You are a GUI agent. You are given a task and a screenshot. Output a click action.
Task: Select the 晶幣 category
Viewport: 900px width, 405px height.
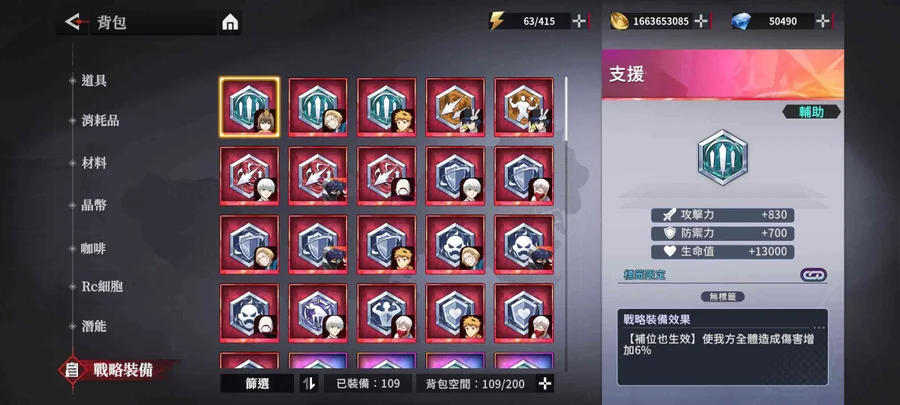click(x=94, y=205)
